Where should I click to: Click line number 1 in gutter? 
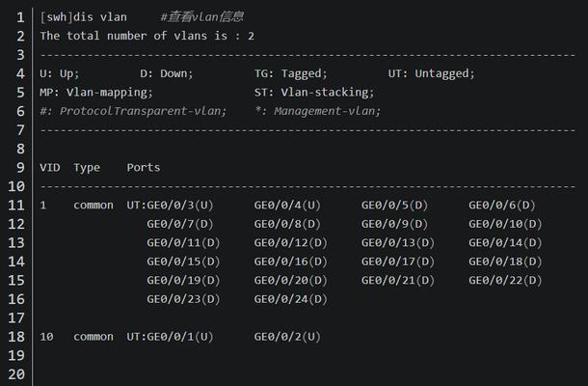(x=20, y=17)
